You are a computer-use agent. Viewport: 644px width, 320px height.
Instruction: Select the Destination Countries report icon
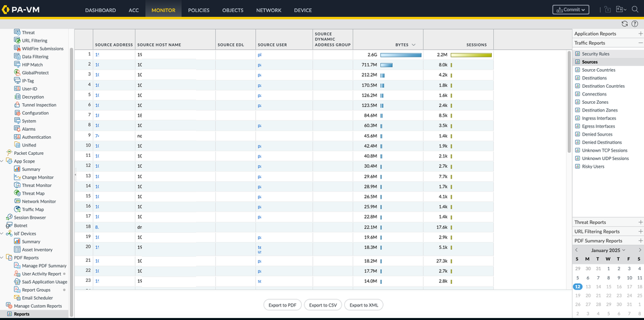(x=577, y=86)
